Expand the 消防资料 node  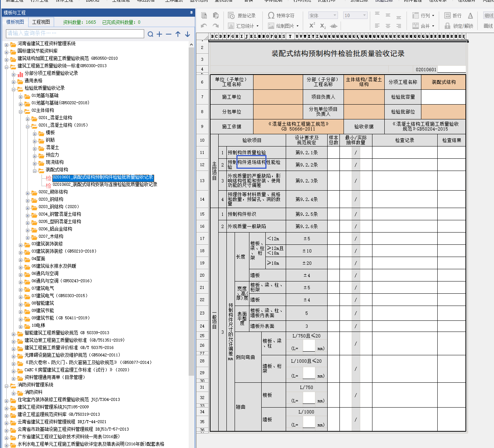pyautogui.click(x=14, y=393)
